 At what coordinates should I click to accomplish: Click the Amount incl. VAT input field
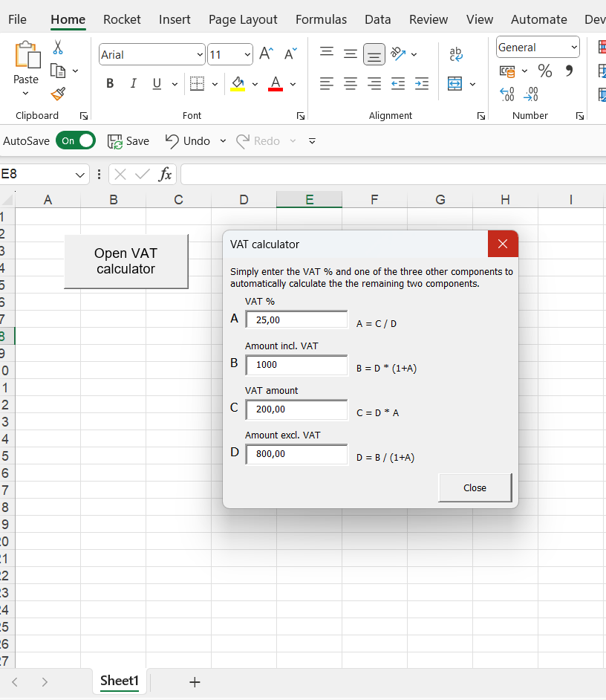296,365
